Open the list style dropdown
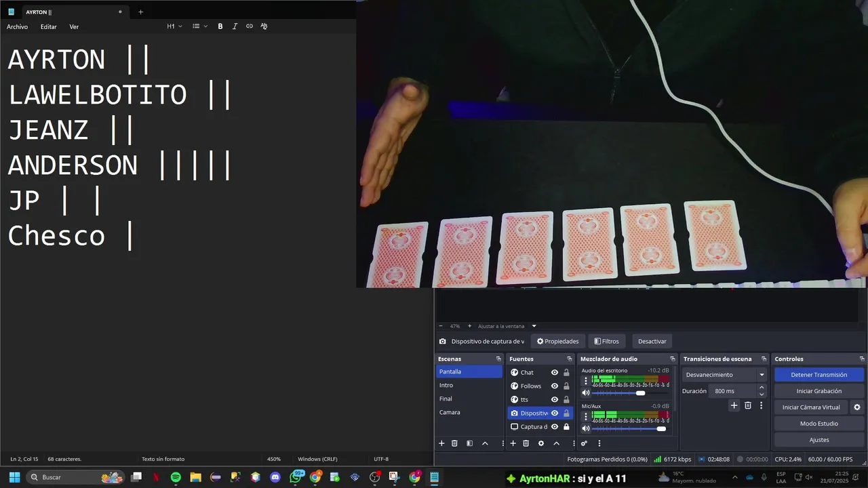Screen dimensions: 868x488 coord(199,26)
